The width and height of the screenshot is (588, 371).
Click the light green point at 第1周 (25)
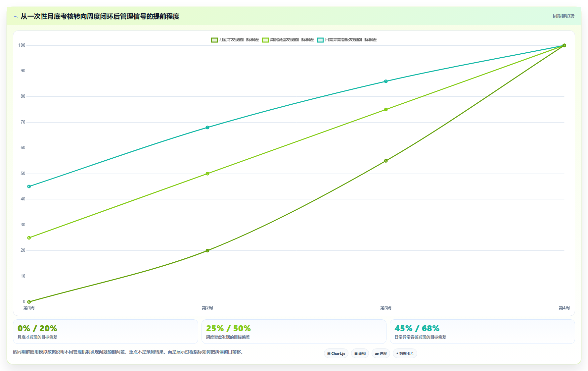point(29,238)
